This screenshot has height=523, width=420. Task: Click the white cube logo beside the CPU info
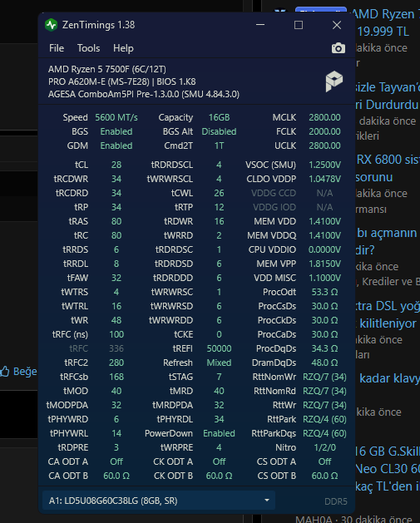tap(334, 81)
